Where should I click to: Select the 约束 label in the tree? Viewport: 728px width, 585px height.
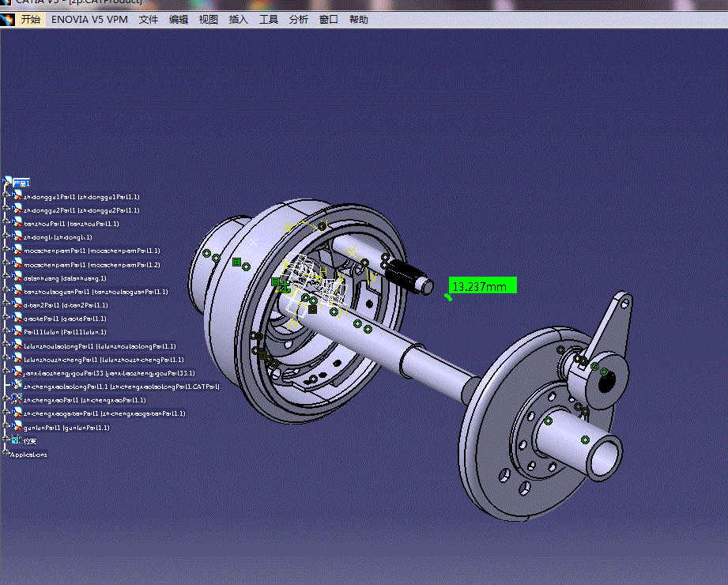pyautogui.click(x=30, y=441)
